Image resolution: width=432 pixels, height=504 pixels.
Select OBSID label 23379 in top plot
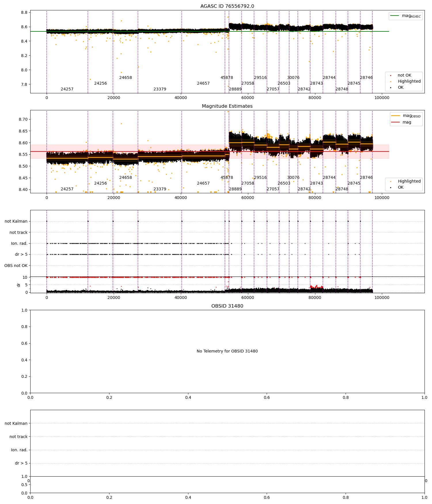160,89
